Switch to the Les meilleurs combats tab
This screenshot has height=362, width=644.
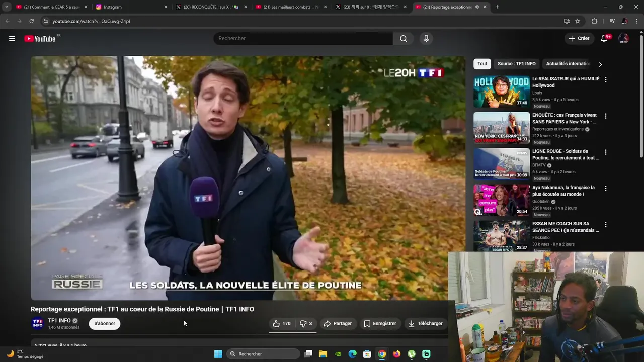click(292, 7)
